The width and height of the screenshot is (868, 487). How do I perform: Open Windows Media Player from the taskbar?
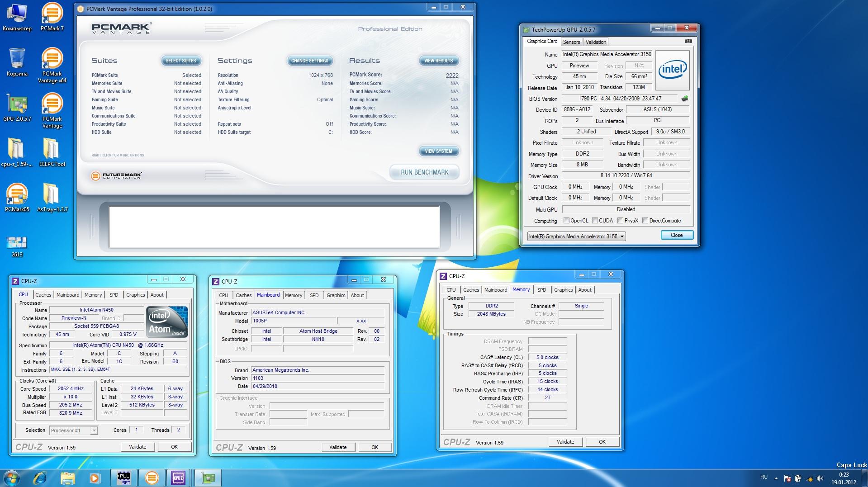click(95, 478)
